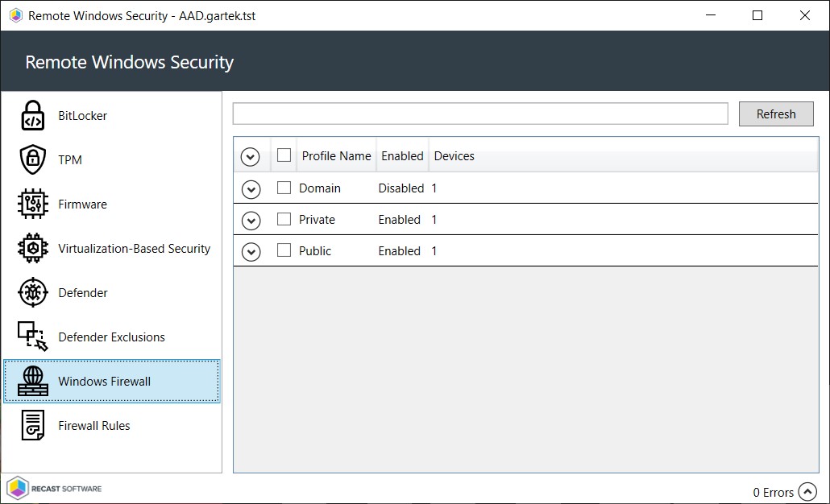Minimize the Remote Windows Security window
Viewport: 830px width, 504px height.
[711, 15]
